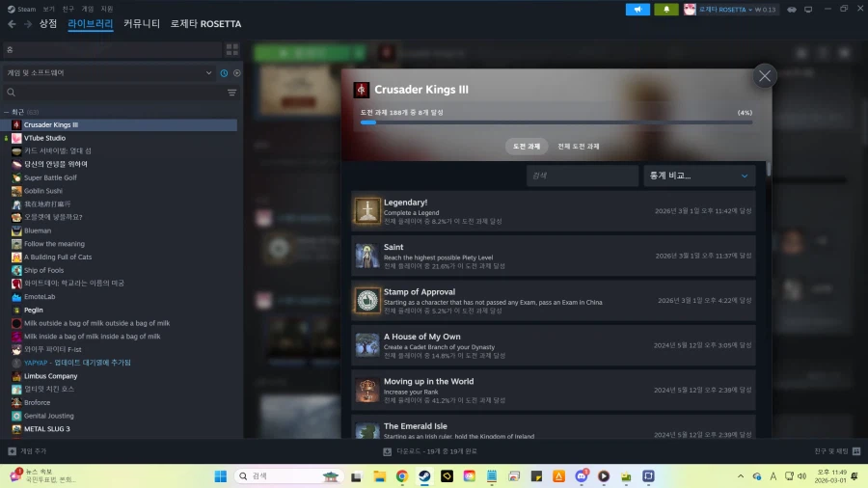868x488 pixels.
Task: Toggle the ready-to-play filter button
Action: [x=237, y=72]
